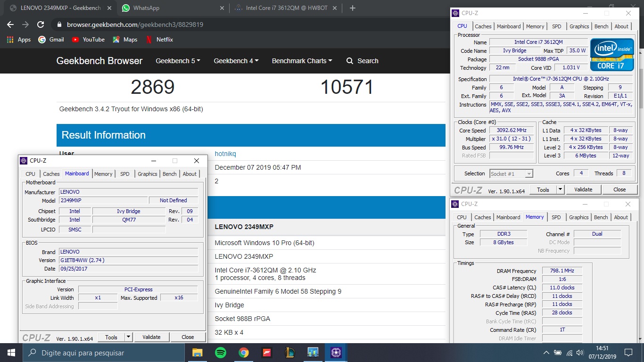Image resolution: width=644 pixels, height=362 pixels.
Task: Expand the Geekbench 5 dropdown menu
Action: [178, 61]
